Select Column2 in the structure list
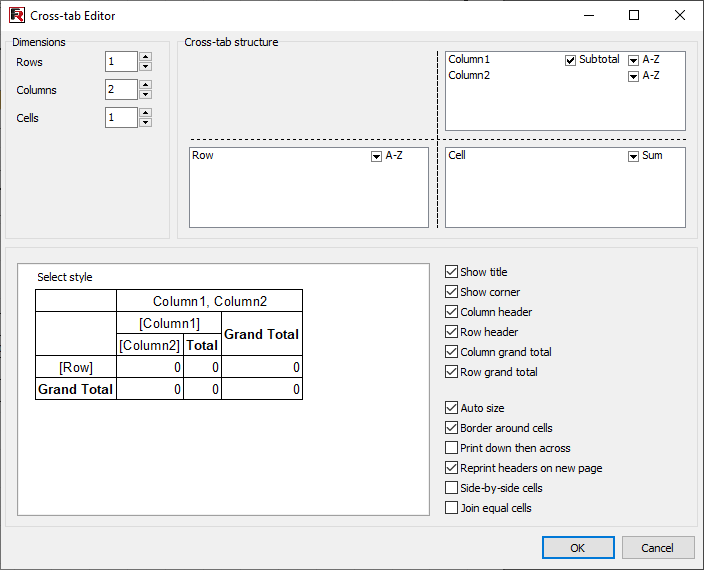704x570 pixels. [469, 75]
